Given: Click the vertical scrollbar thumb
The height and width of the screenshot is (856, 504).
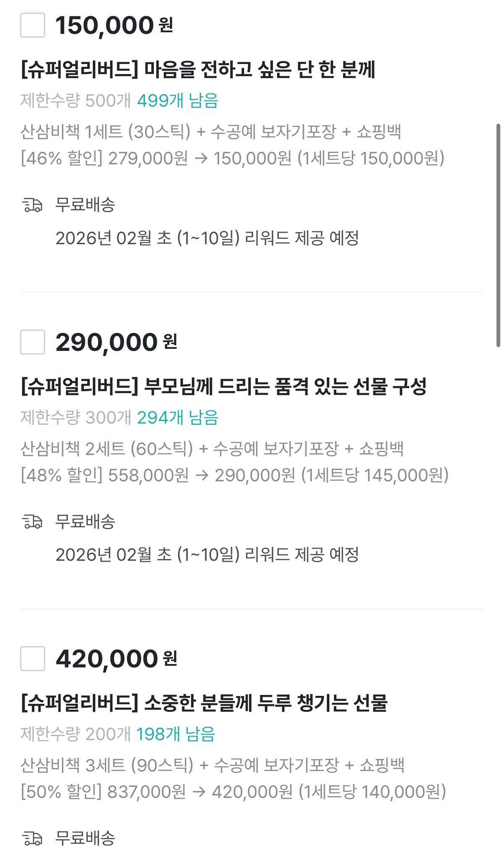Looking at the screenshot, I should pyautogui.click(x=498, y=235).
